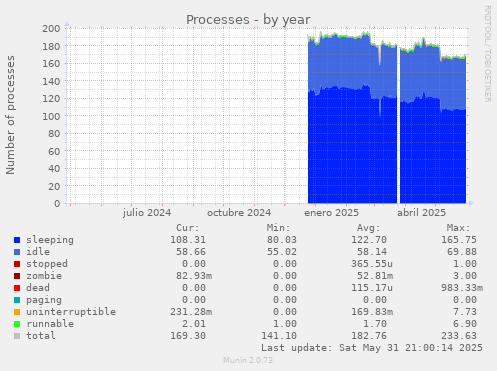Screen dimensions: 497x371
Task: Click the 'Min:' column header
Action: [278, 228]
